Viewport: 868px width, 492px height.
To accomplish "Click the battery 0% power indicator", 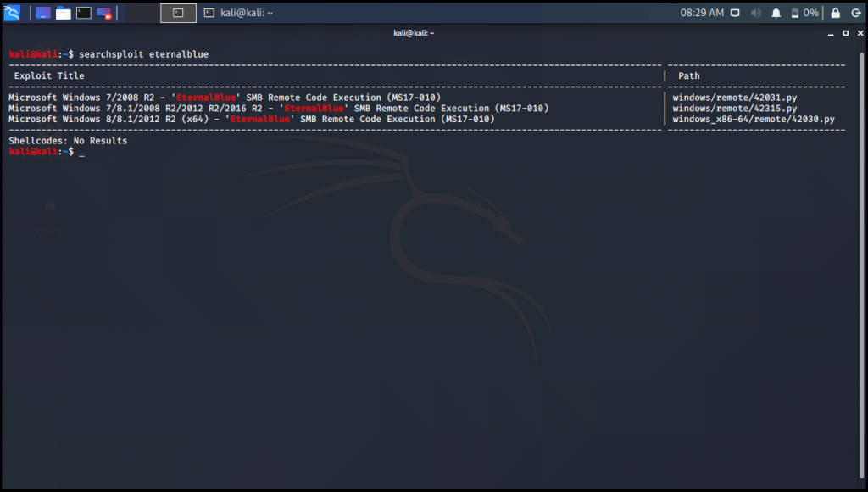I will point(804,13).
